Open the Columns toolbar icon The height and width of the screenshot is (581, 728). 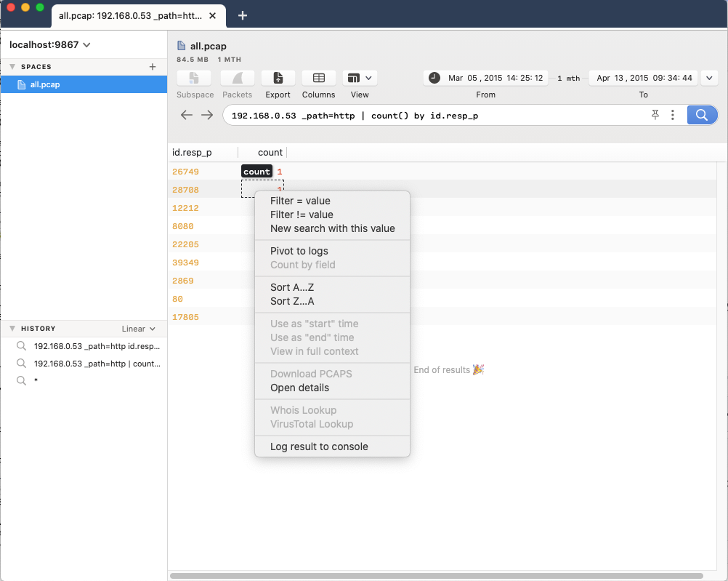tap(318, 84)
